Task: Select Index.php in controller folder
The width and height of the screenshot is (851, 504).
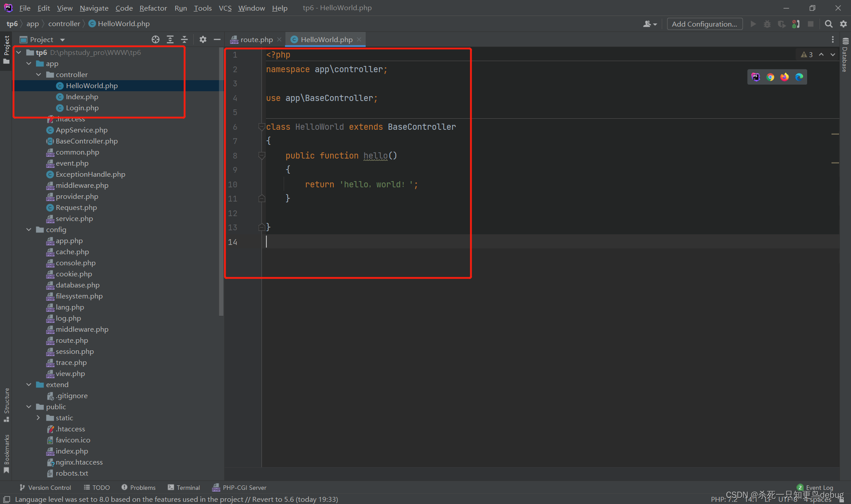Action: (x=82, y=97)
